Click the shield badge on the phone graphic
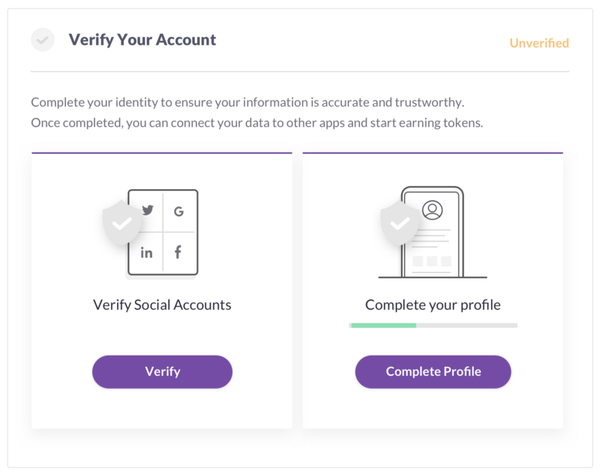This screenshot has height=475, width=600. click(x=399, y=225)
